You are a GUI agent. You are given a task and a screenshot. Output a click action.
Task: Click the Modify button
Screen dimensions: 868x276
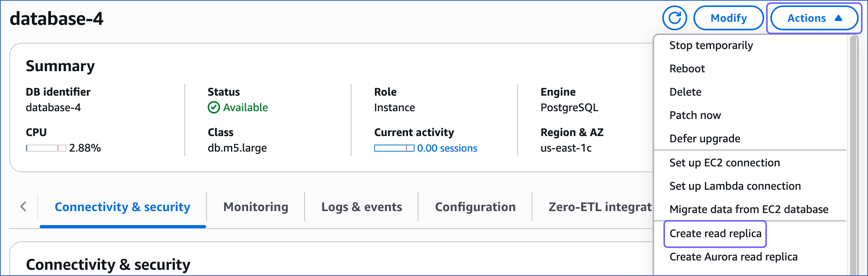click(728, 17)
